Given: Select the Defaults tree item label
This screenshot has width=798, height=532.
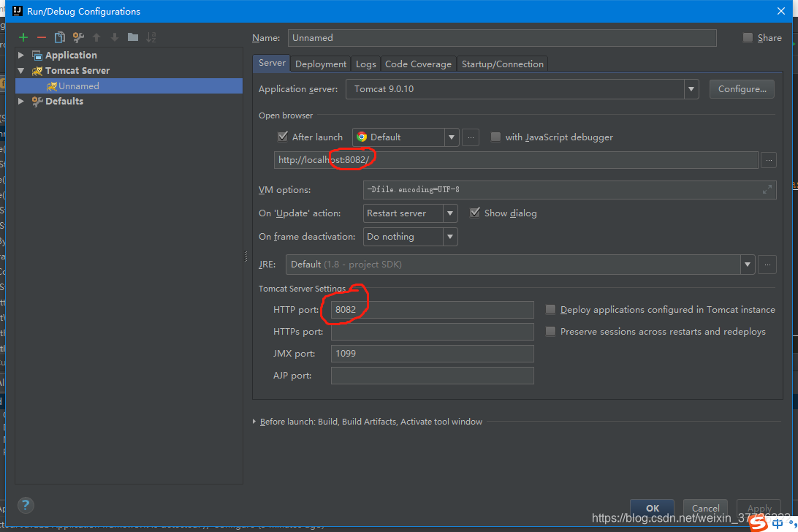Looking at the screenshot, I should pyautogui.click(x=64, y=102).
